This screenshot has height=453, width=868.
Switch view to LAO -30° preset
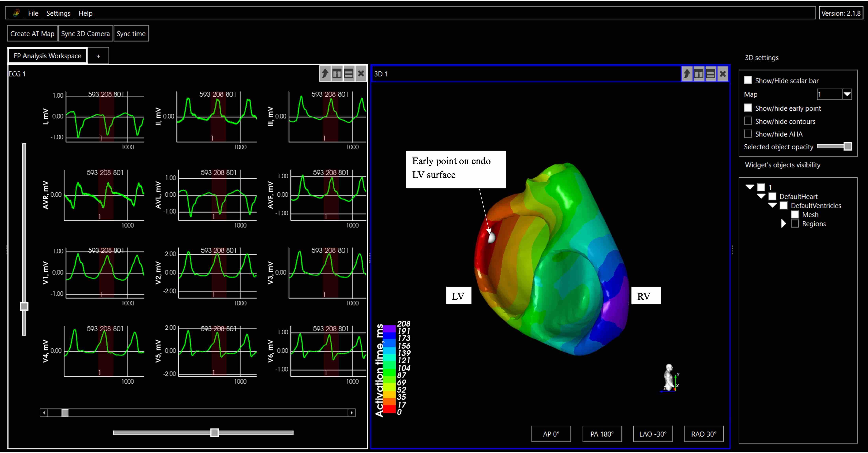tap(653, 434)
